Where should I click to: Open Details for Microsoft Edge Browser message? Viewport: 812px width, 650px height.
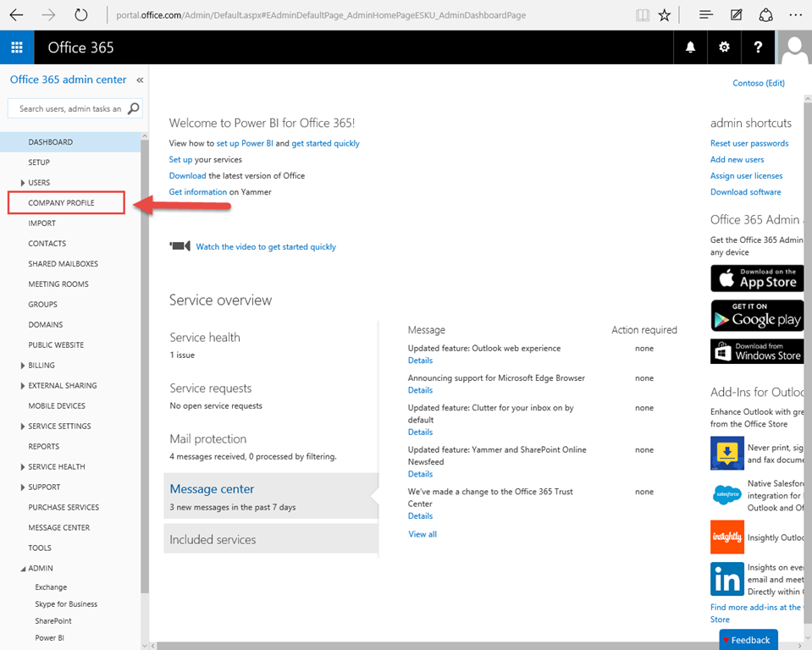[x=420, y=390]
